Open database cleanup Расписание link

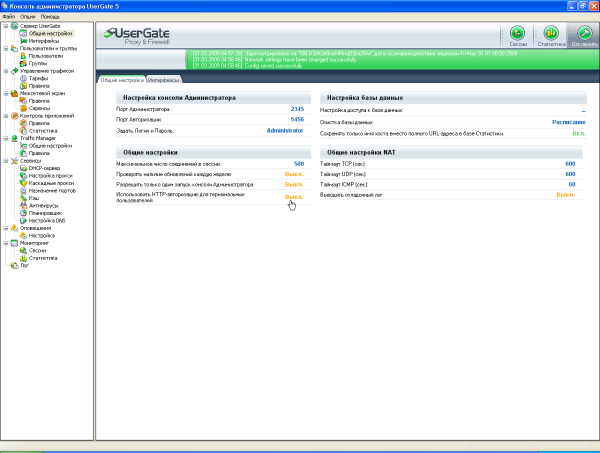[x=569, y=122]
